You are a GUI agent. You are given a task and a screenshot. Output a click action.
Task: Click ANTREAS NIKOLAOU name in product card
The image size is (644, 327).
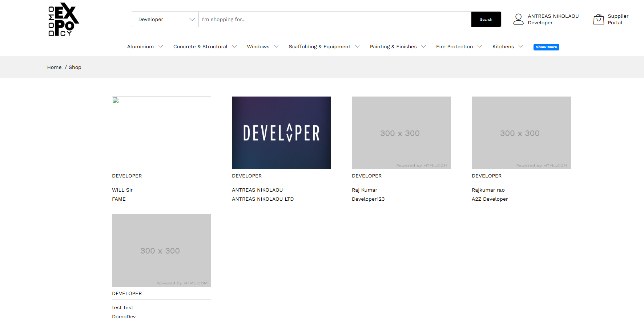pos(257,190)
